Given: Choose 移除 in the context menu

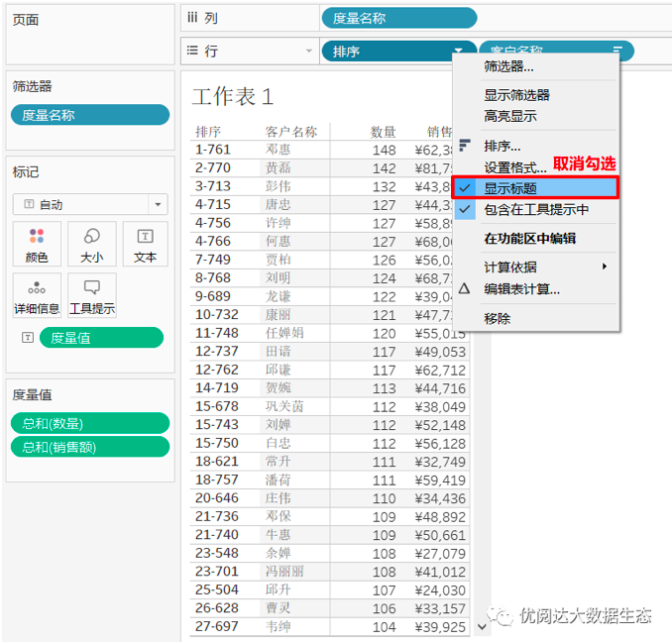Looking at the screenshot, I should (498, 318).
